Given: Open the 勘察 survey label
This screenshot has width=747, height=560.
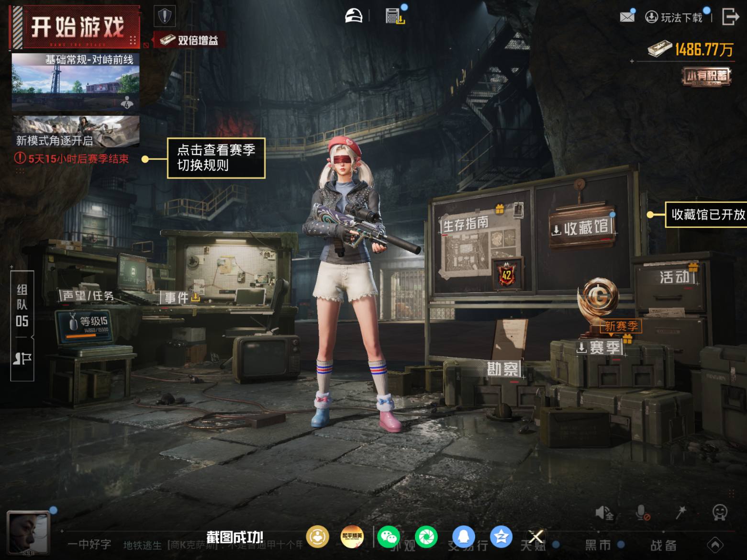Looking at the screenshot, I should pos(503,369).
